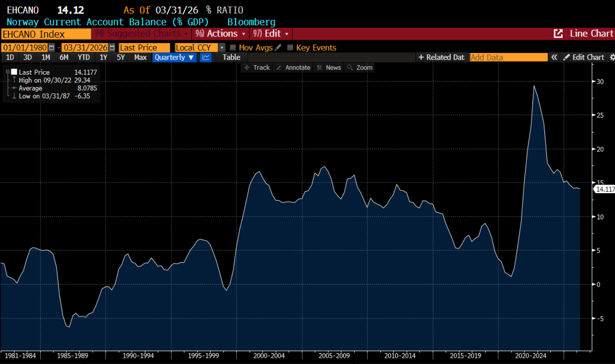This screenshot has height=364, width=615.
Task: Click the '-5' y-axis tick label
Action: click(600, 319)
